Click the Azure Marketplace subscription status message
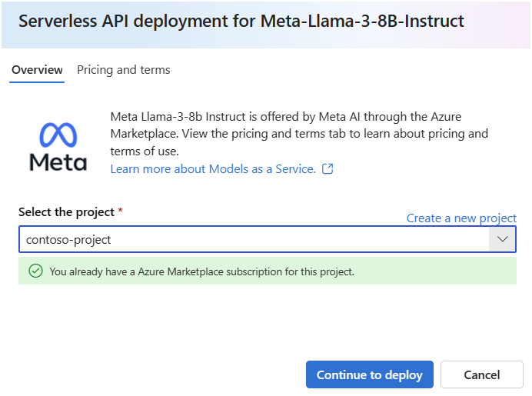Viewport: 532px width, 396px height. (x=201, y=271)
